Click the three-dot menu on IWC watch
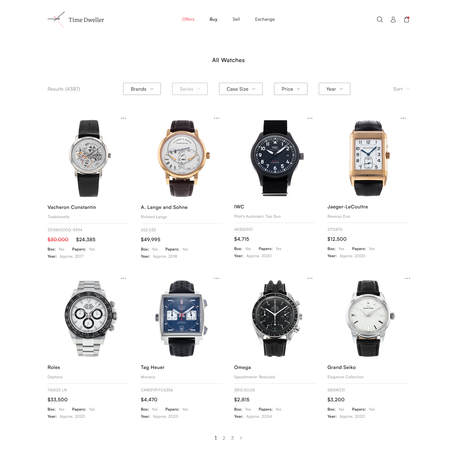This screenshot has width=457, height=476. pos(309,118)
